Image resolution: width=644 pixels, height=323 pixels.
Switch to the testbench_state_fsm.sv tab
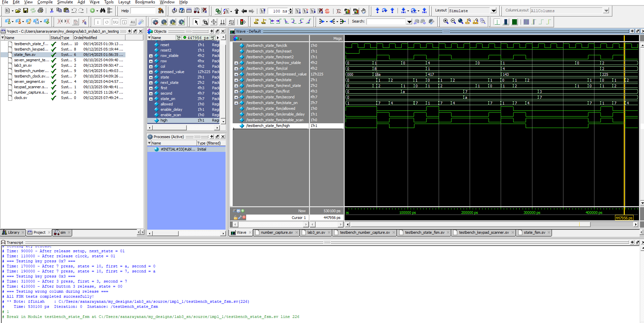click(425, 232)
